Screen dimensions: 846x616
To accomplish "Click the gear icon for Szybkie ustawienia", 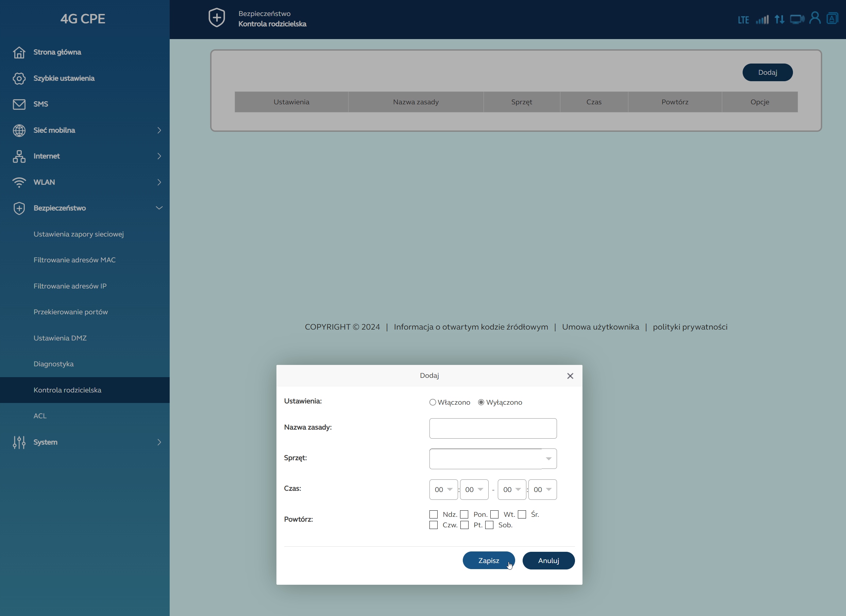I will coord(19,78).
